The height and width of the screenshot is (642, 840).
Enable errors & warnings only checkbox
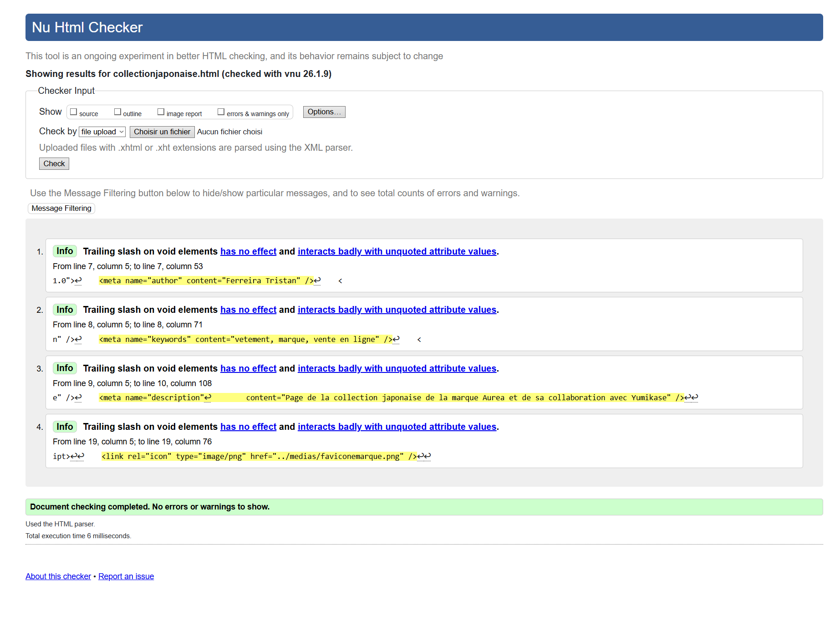[x=221, y=112]
